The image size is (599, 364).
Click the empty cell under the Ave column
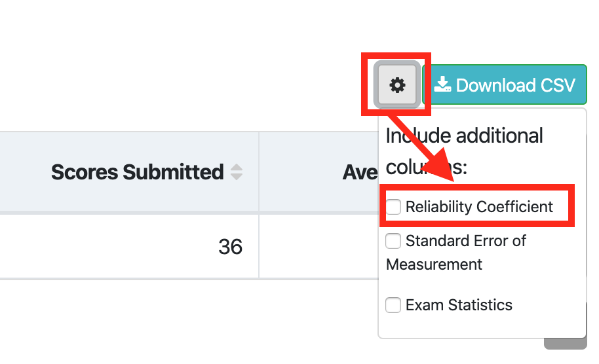tap(319, 246)
